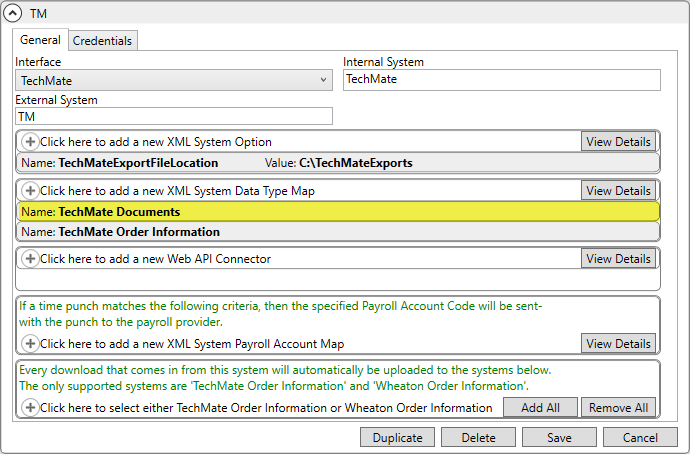Click 'Click here to add a new XML System Option' text
Screen dimensions: 690x454
pos(156,142)
